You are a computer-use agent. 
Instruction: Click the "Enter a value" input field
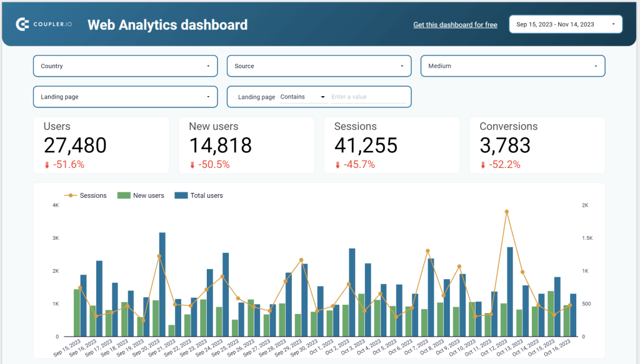pyautogui.click(x=369, y=97)
